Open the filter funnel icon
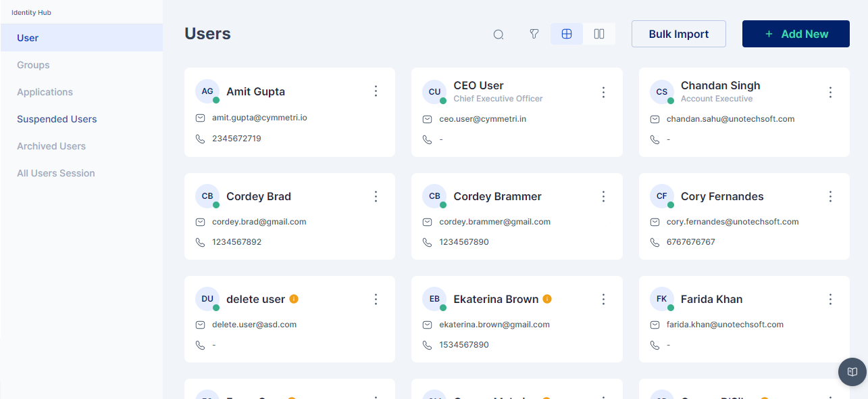This screenshot has width=868, height=399. (534, 34)
